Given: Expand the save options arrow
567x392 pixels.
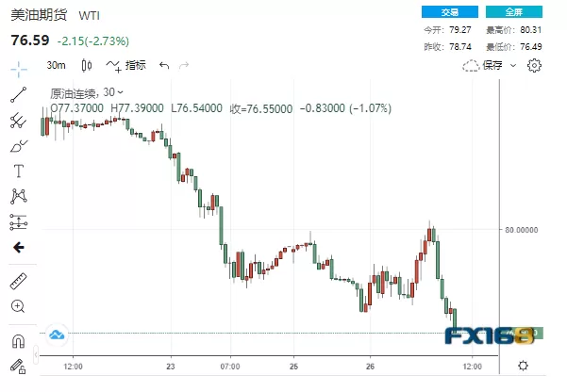Looking at the screenshot, I should coord(513,65).
